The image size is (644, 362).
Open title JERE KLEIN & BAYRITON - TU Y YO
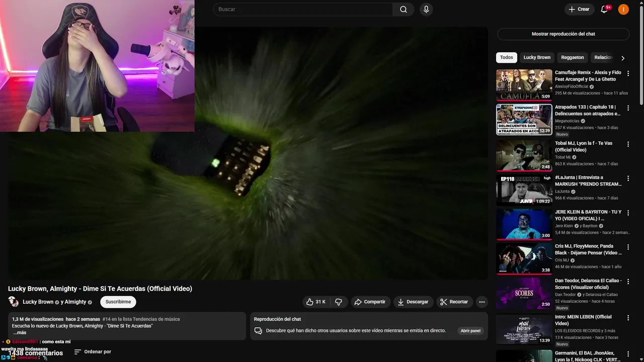point(588,215)
